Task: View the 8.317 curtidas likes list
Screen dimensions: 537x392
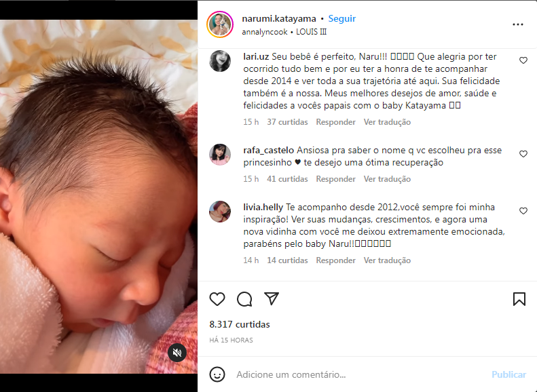Action: (240, 324)
